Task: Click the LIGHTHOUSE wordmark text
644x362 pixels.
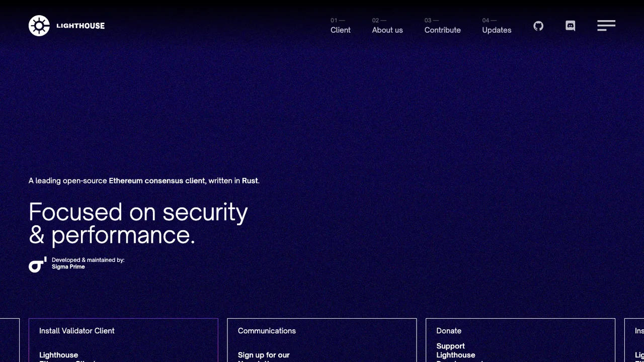Action: pyautogui.click(x=80, y=26)
